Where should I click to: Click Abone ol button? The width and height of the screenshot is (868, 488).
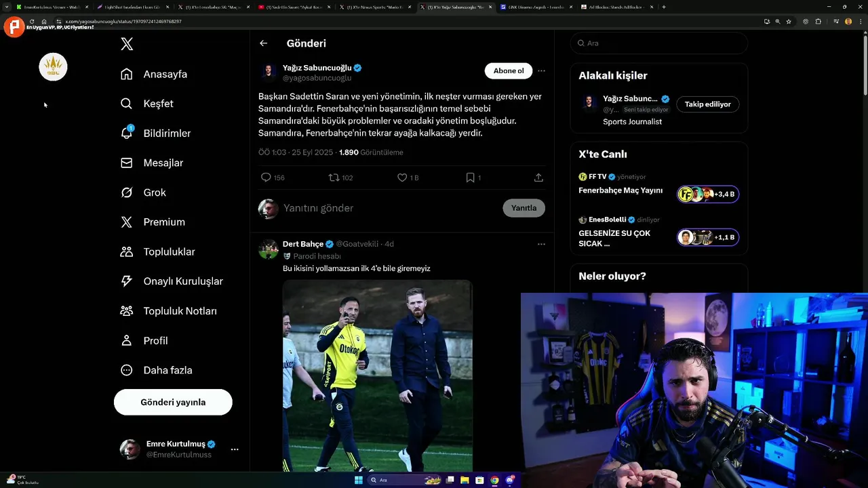[x=509, y=70]
